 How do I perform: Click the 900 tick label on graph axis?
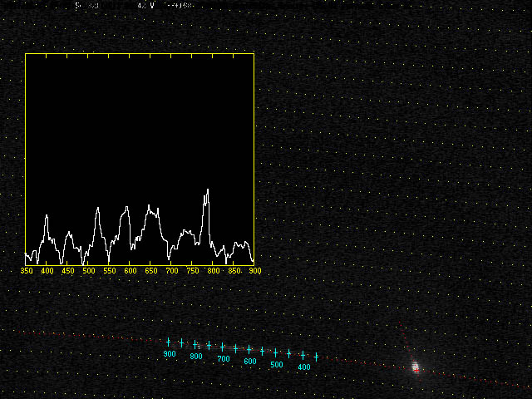click(x=254, y=271)
